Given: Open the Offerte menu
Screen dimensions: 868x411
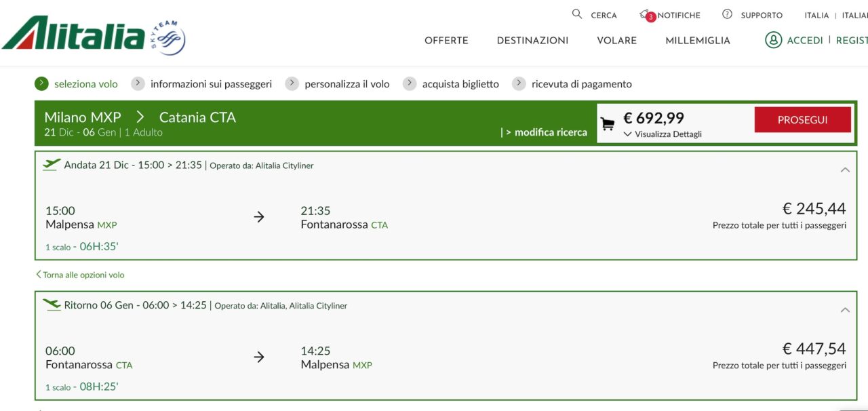Looking at the screenshot, I should (446, 41).
